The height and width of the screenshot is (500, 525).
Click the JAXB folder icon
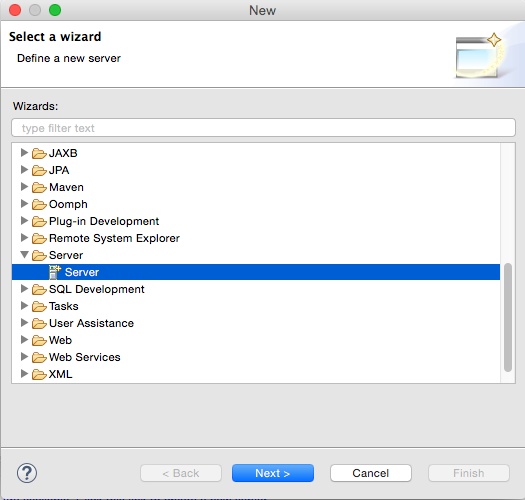pyautogui.click(x=39, y=153)
